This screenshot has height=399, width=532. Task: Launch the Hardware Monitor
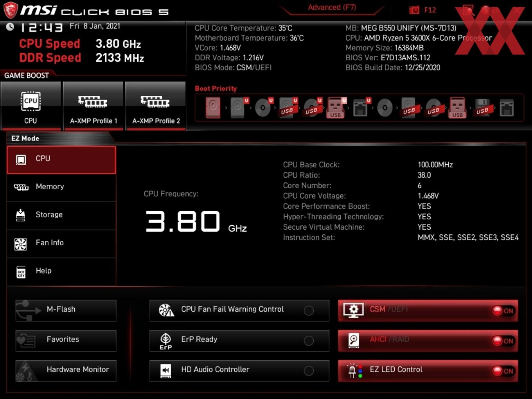click(66, 371)
